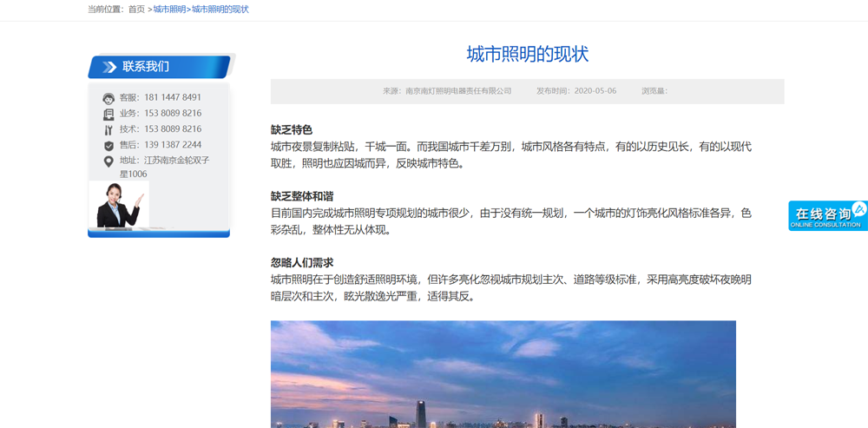Click the double-chevron icon beside 联系我们
868x428 pixels.
(109, 67)
